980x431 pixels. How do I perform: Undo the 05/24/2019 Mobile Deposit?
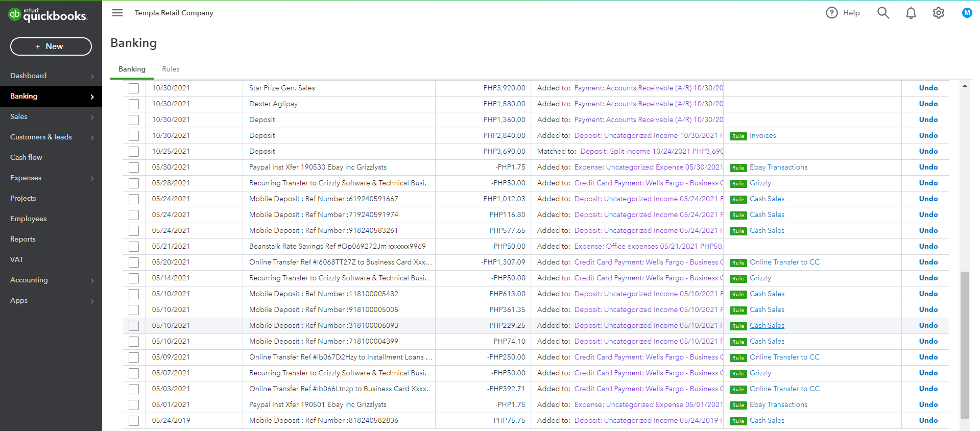coord(928,420)
